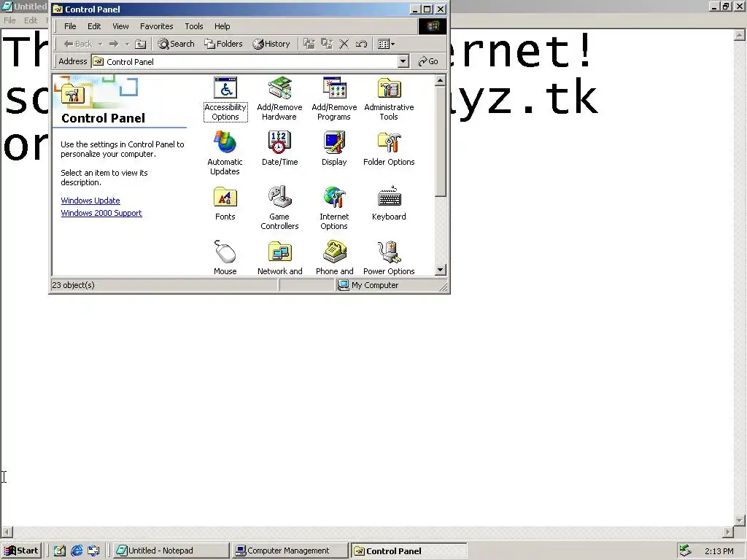Viewport: 747px width, 560px height.
Task: Open the Views dropdown button
Action: 386,44
